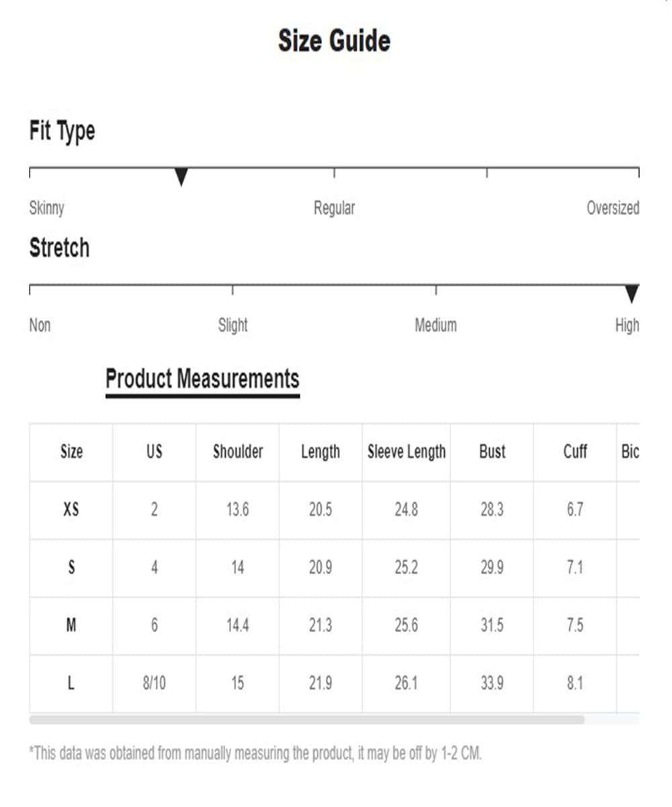
Task: Select the XS size row label
Action: pyautogui.click(x=71, y=510)
